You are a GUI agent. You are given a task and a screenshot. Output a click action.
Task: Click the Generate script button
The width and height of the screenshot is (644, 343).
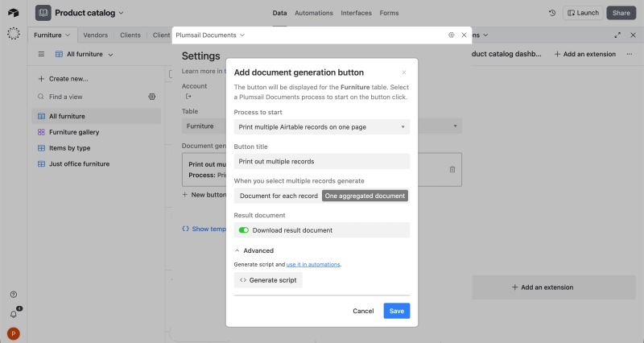268,280
